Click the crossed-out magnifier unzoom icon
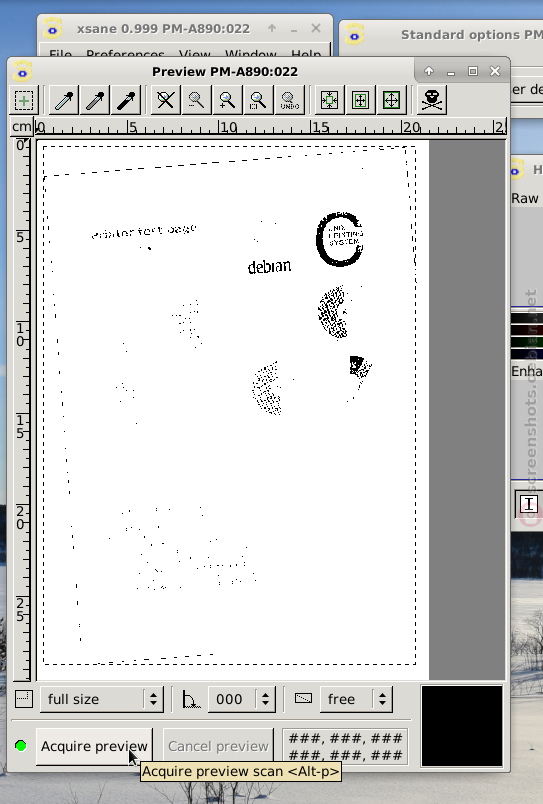The width and height of the screenshot is (543, 804). [x=166, y=100]
